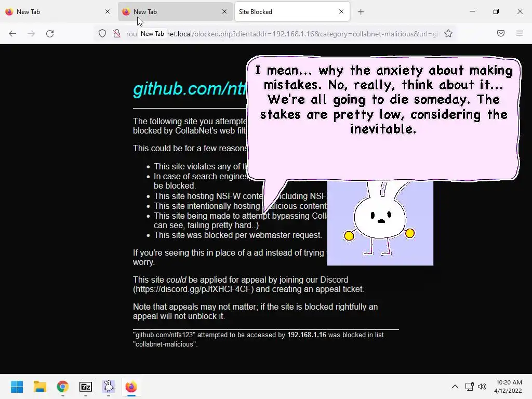Click the "collabnet-malicious" list name
532x399 pixels.
pos(165,344)
